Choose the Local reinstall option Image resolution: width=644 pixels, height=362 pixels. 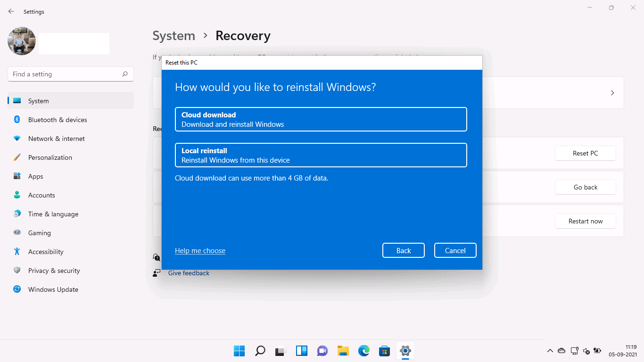tap(321, 155)
